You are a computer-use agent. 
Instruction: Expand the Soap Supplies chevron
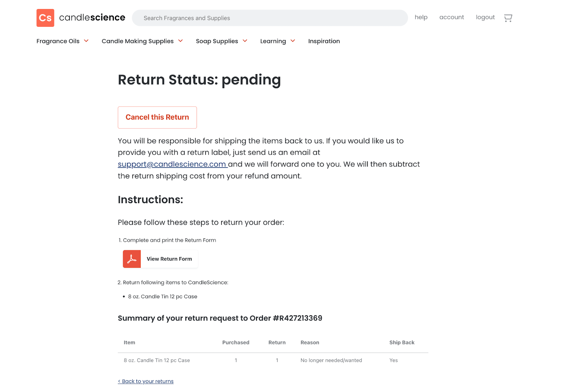[x=245, y=41]
